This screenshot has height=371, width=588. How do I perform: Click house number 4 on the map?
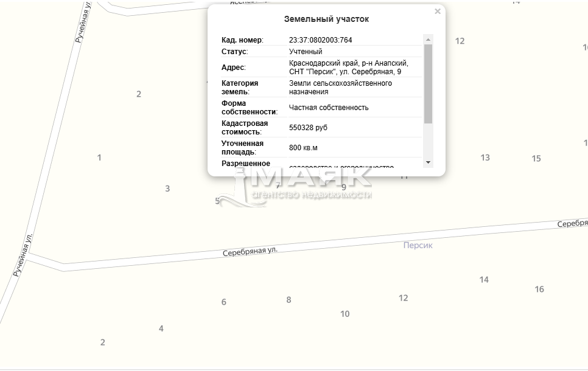pos(161,328)
